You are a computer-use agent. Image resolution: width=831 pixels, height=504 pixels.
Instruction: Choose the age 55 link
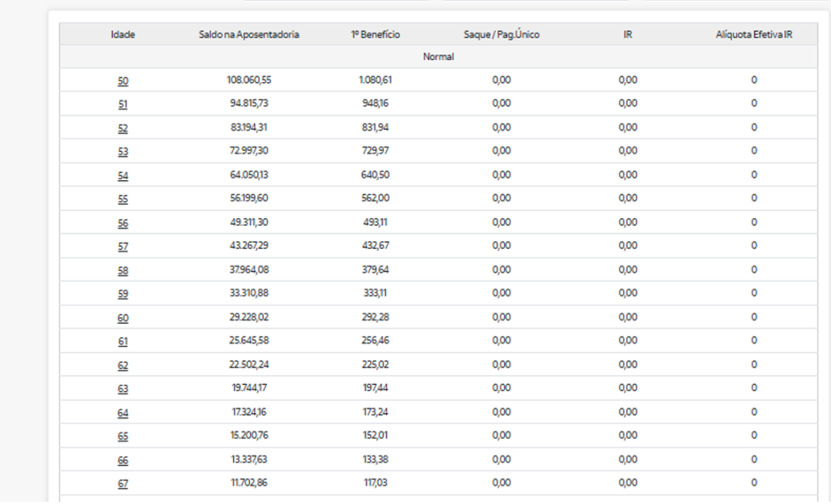[x=123, y=200]
